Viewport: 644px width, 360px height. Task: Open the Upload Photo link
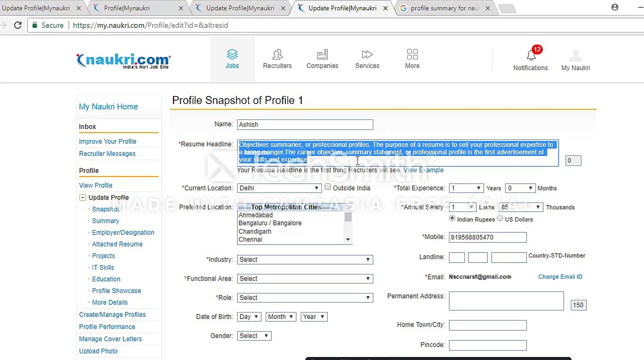point(99,351)
